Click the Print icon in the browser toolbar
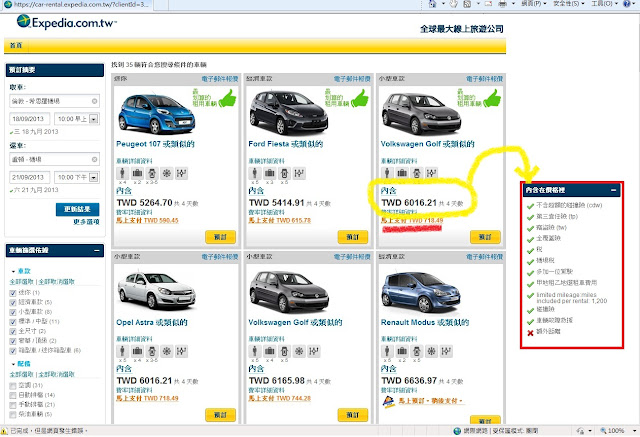Image resolution: width=640 pixels, height=437 pixels. 503,4
